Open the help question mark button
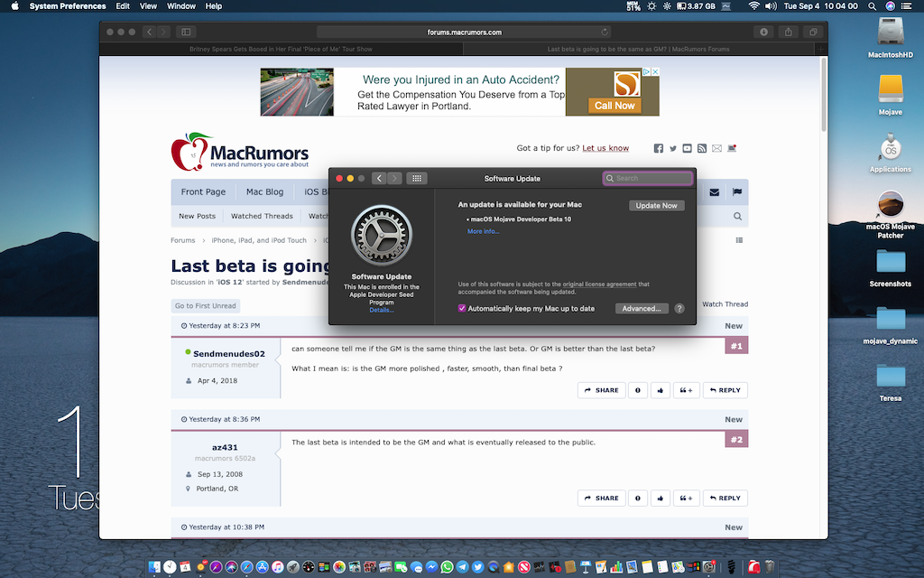The image size is (924, 578). click(679, 309)
